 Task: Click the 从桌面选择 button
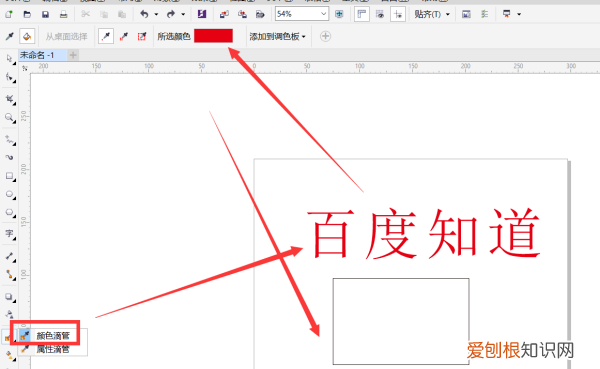click(x=67, y=36)
